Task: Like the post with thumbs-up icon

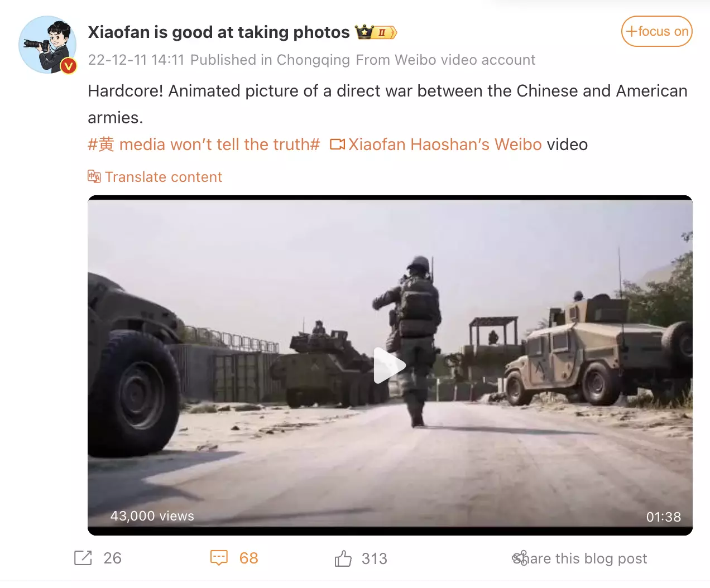Action: click(343, 558)
